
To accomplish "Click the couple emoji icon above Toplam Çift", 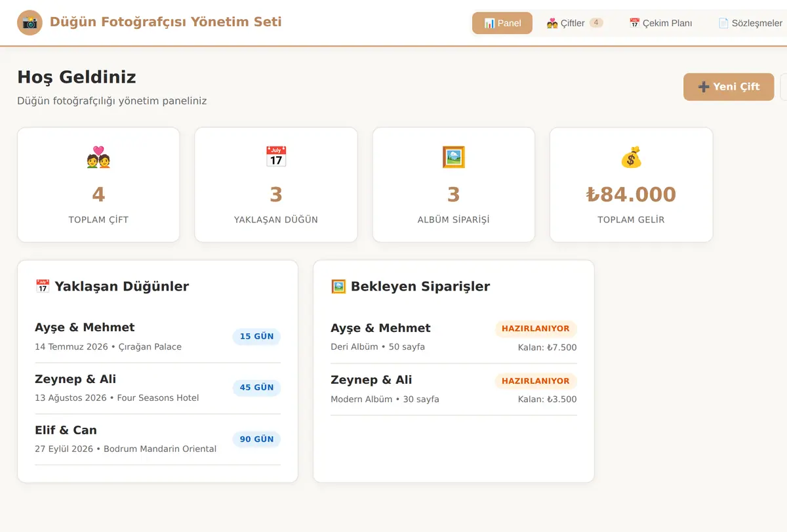I will pyautogui.click(x=98, y=158).
